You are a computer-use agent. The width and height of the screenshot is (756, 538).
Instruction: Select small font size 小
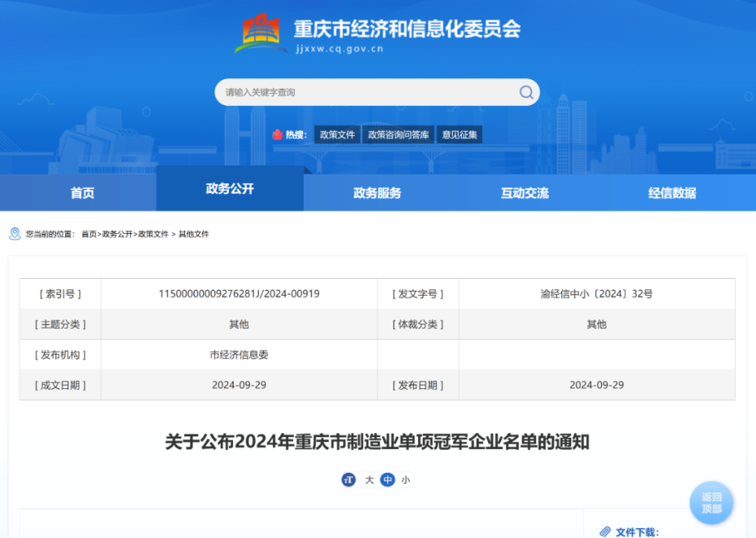406,479
